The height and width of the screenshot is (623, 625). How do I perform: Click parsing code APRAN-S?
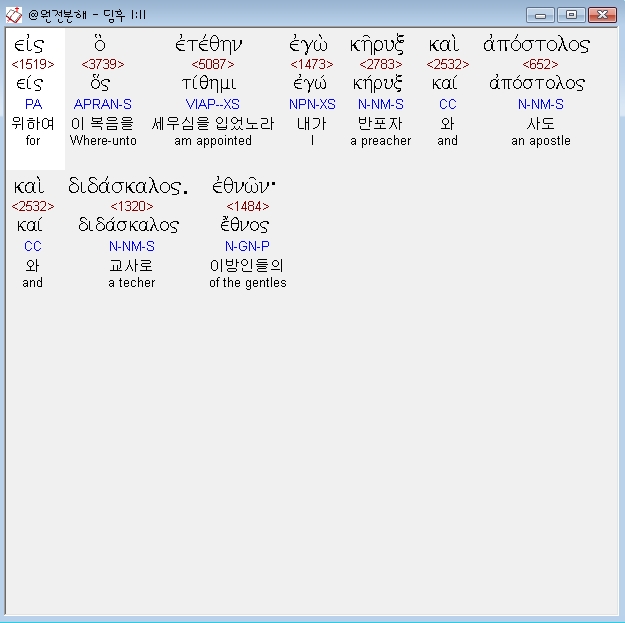pyautogui.click(x=102, y=104)
